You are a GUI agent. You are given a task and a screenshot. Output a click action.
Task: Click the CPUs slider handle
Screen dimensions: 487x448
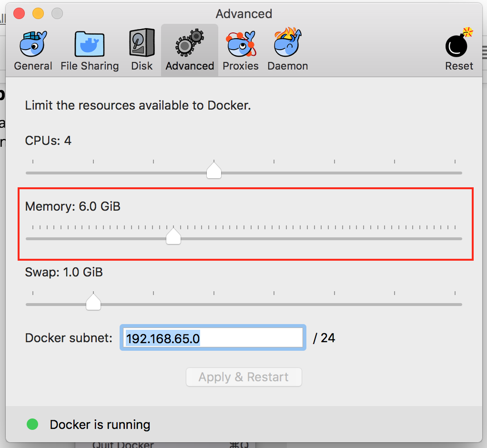point(214,170)
